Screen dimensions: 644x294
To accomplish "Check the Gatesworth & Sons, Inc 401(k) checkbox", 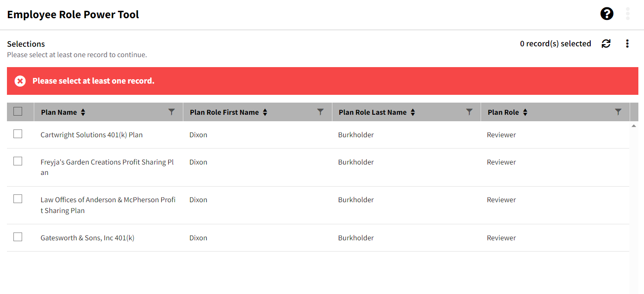I will pyautogui.click(x=18, y=237).
